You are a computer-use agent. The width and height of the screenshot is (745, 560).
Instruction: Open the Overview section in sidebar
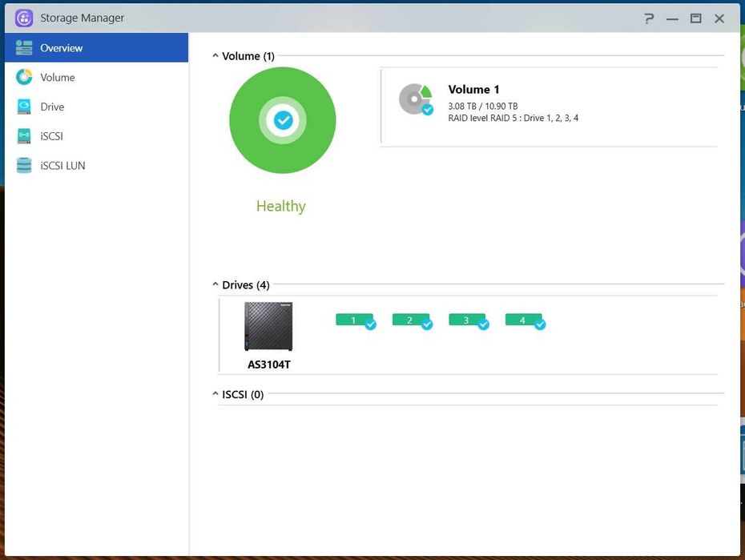(x=96, y=47)
